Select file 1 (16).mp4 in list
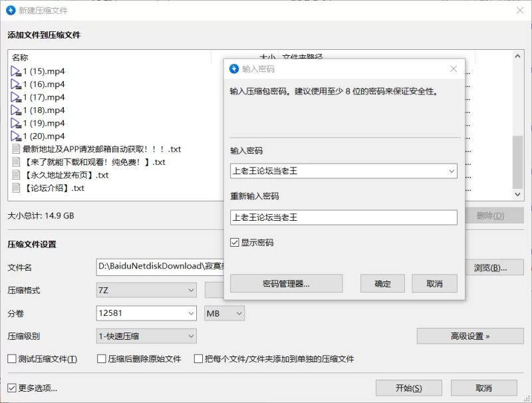Image resolution: width=532 pixels, height=403 pixels. pyautogui.click(x=44, y=84)
